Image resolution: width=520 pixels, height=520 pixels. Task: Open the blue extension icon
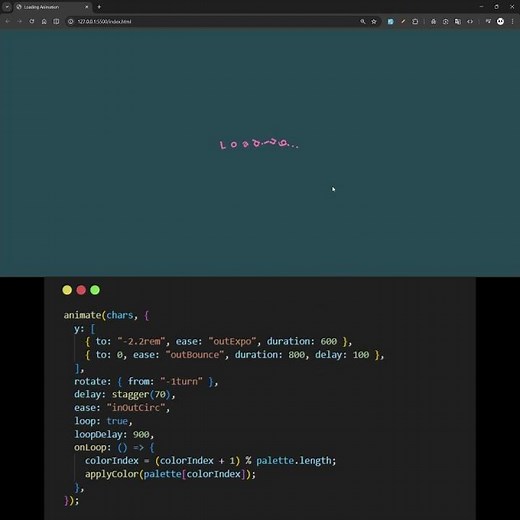point(390,21)
